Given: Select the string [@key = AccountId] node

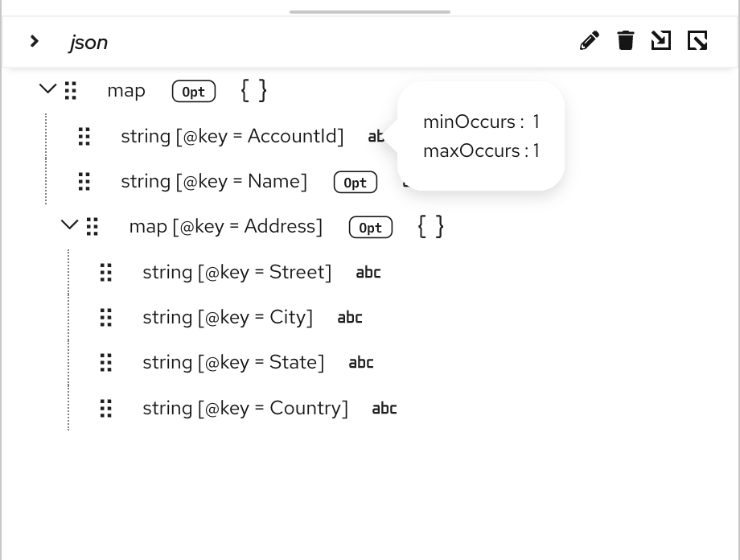Looking at the screenshot, I should pyautogui.click(x=232, y=136).
